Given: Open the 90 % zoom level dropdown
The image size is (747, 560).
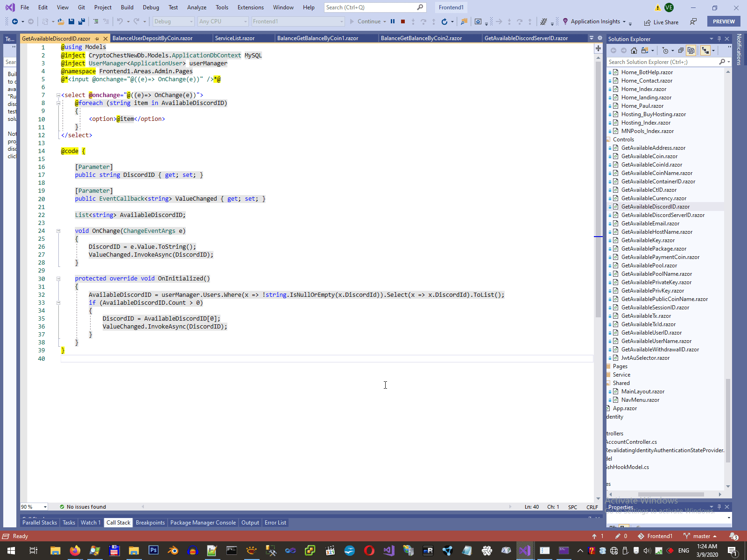Looking at the screenshot, I should click(34, 507).
